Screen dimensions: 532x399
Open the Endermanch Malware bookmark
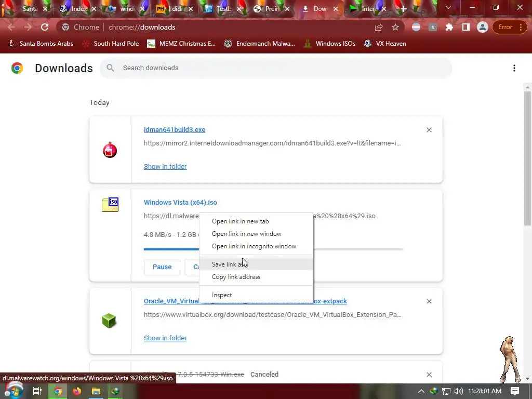coord(260,44)
